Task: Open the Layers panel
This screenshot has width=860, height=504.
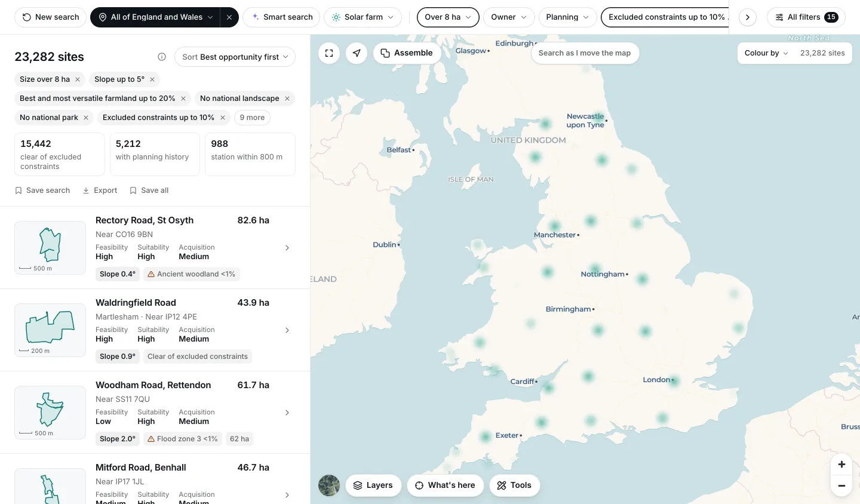Action: click(x=373, y=485)
